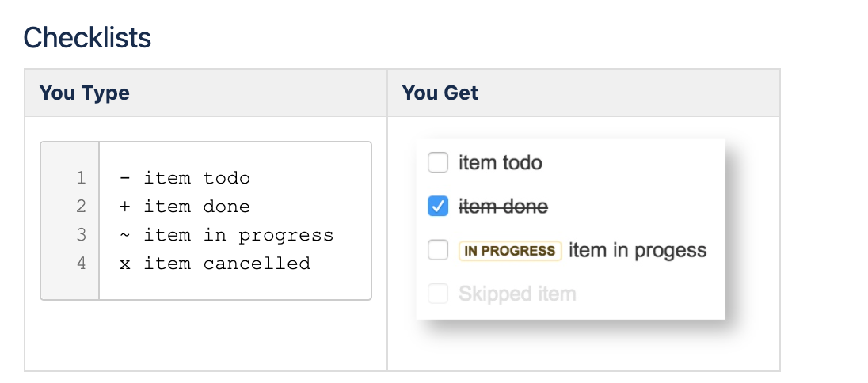The width and height of the screenshot is (868, 383).
Task: Click the "x item cancelled" code line
Action: pos(215,264)
